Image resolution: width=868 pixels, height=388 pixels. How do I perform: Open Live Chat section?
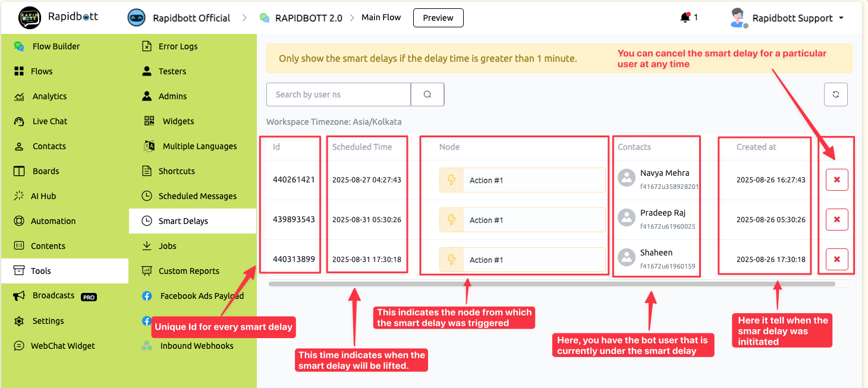tap(50, 121)
